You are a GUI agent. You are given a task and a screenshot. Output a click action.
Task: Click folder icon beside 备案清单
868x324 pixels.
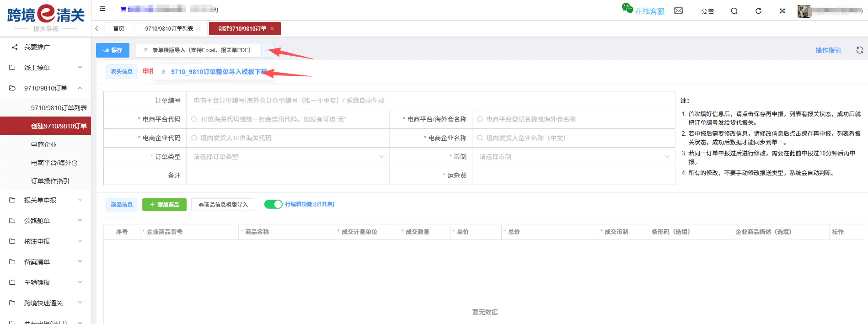[12, 262]
